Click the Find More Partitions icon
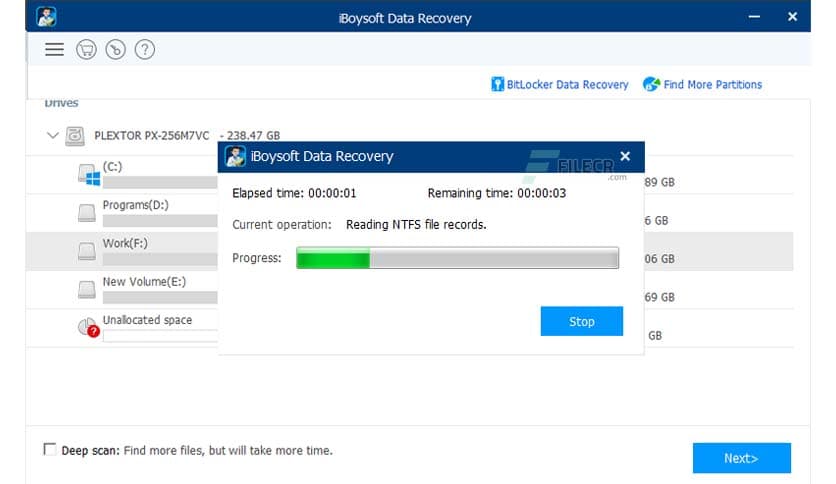The width and height of the screenshot is (836, 484). point(651,84)
